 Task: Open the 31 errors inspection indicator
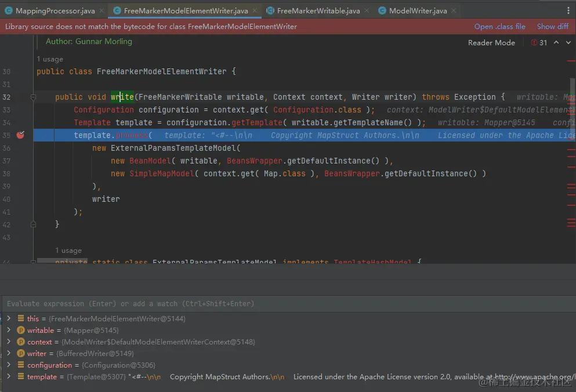point(539,42)
